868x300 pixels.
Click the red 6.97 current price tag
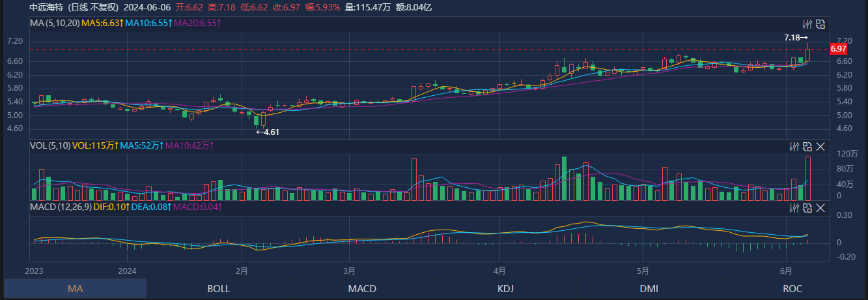[x=839, y=49]
